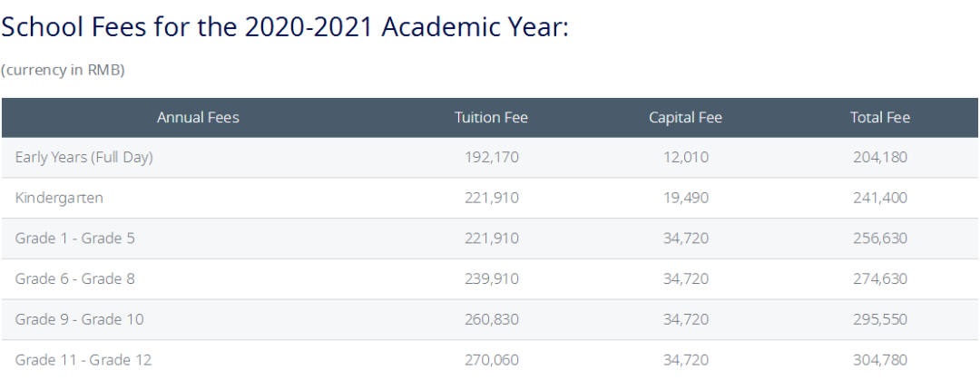980x380 pixels.
Task: Select the Grade 9 - Grade 10 row label
Action: [x=80, y=319]
